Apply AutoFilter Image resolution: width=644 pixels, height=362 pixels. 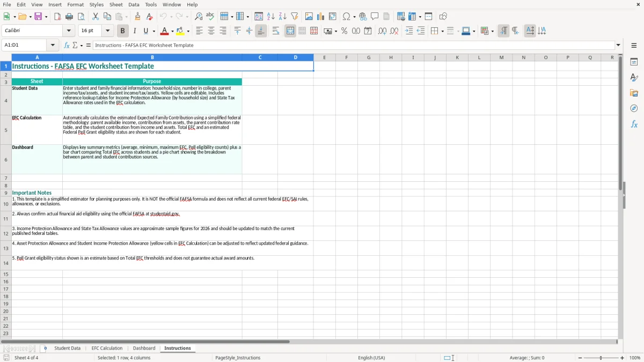pyautogui.click(x=295, y=17)
